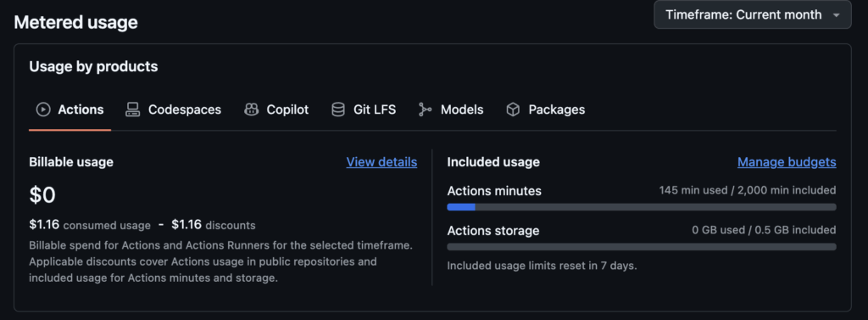Click the Actions storage progress bar

tap(642, 247)
